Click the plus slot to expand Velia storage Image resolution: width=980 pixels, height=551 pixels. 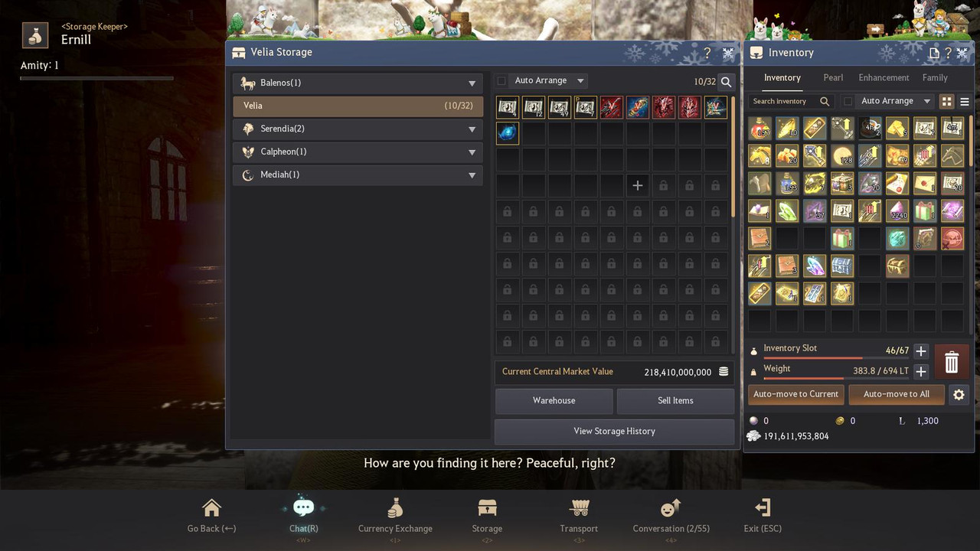click(638, 185)
